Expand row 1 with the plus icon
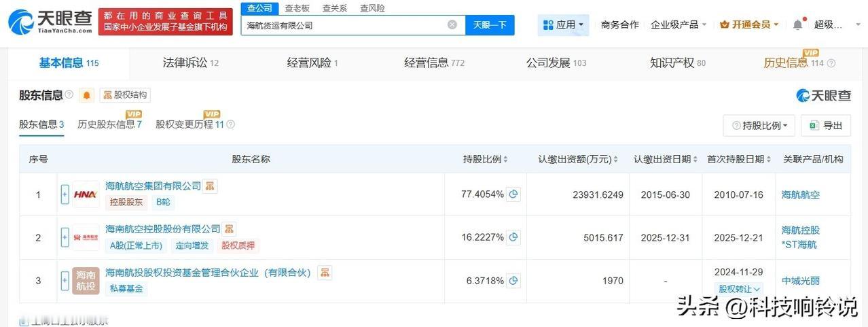The image size is (868, 327). (x=65, y=194)
